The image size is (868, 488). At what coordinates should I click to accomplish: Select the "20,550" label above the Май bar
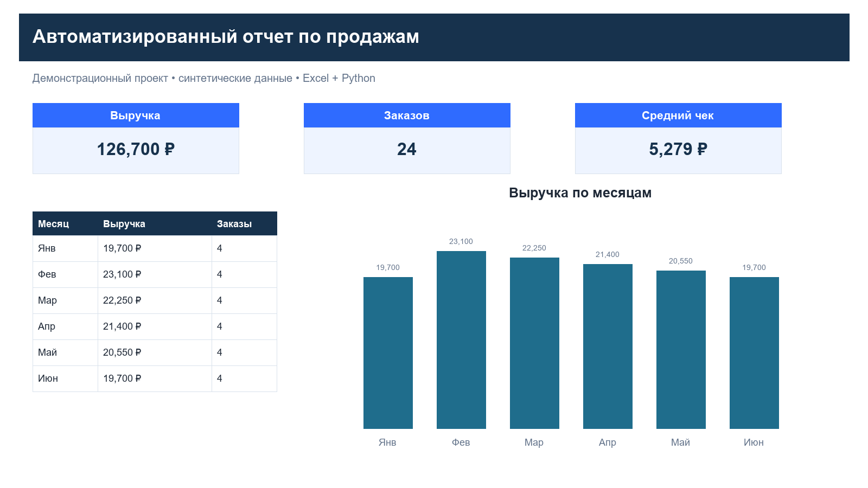point(681,261)
